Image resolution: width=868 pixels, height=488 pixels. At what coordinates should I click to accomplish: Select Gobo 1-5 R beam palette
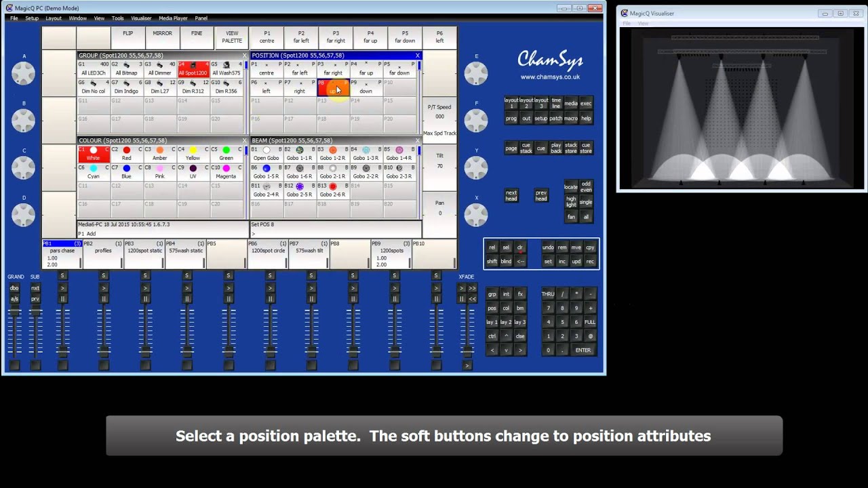pyautogui.click(x=267, y=172)
